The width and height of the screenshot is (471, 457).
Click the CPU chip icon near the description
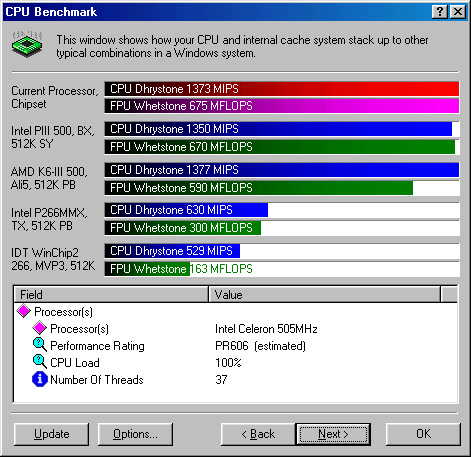27,45
